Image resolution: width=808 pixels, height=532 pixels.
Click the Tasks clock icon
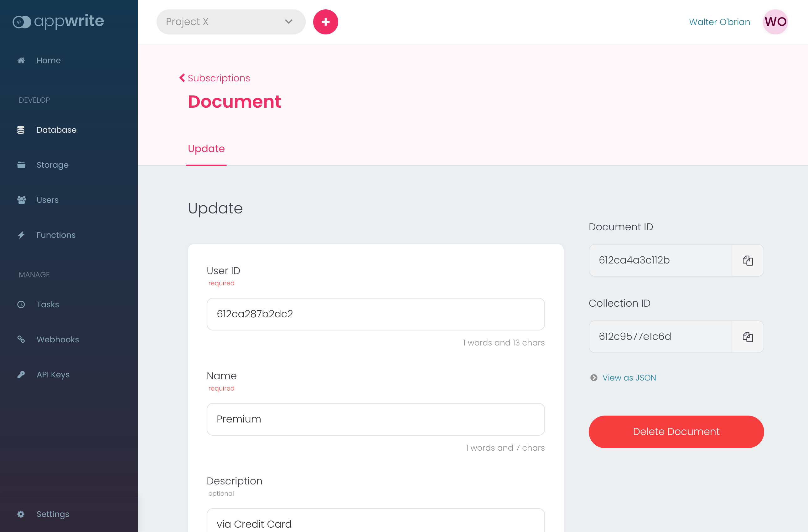(x=21, y=304)
